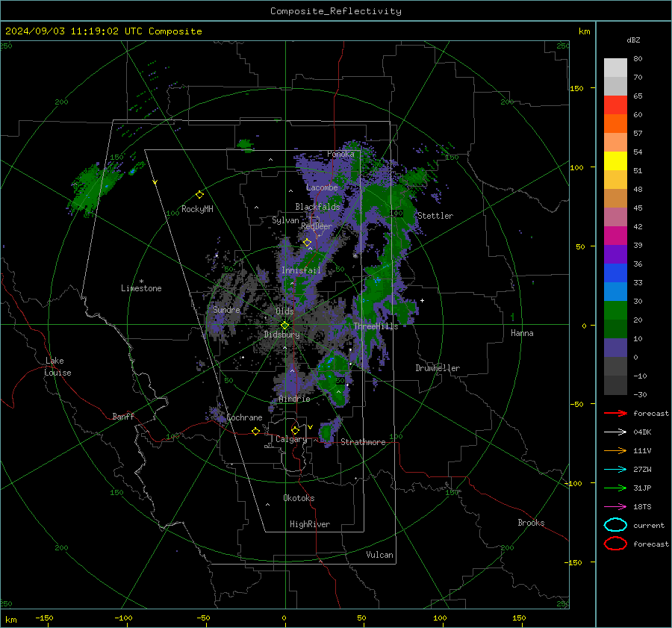Click the Strathmore label
This screenshot has width=672, height=628.
[x=363, y=442]
